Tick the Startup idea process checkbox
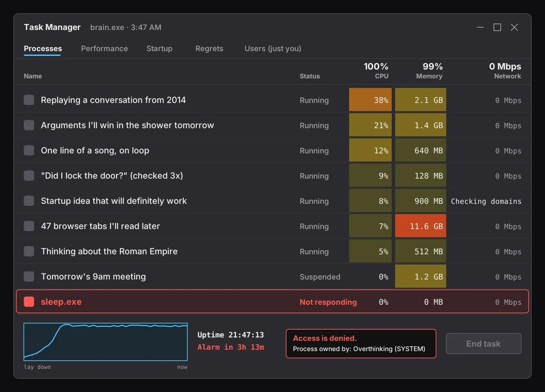The image size is (545, 392). click(x=29, y=201)
